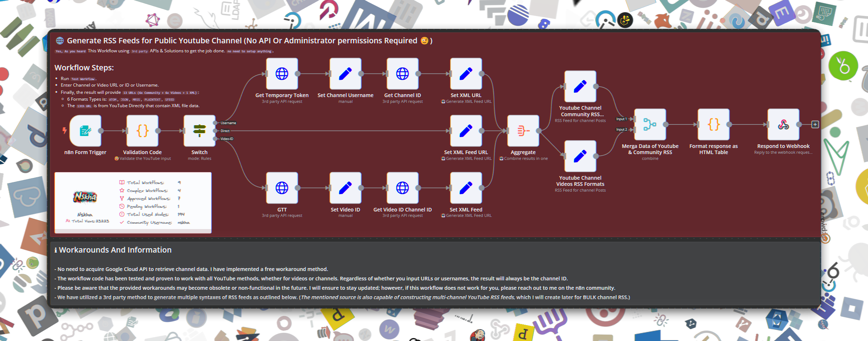
Task: Click the 'Workarounds And Information' heading
Action: [113, 250]
